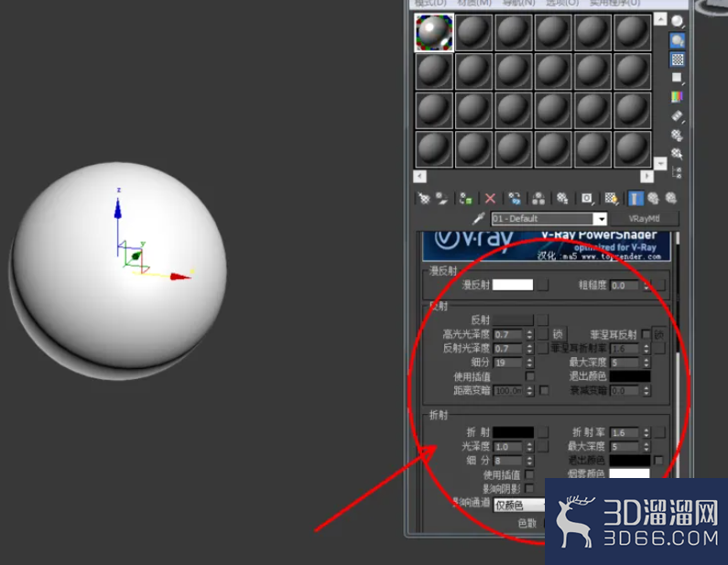The height and width of the screenshot is (565, 728).
Task: Click the 锁 lock button beside 高光光泽度
Action: coord(558,334)
